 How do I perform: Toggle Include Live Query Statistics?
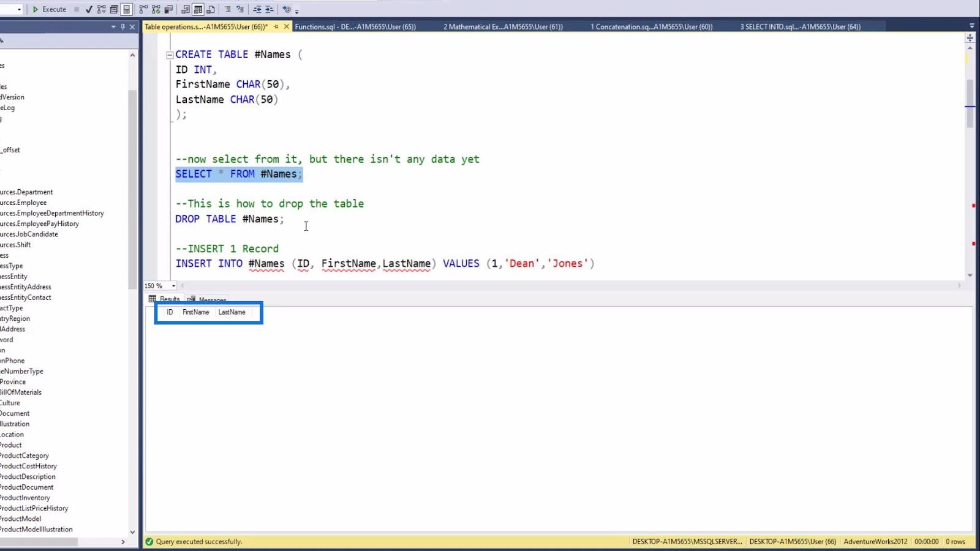point(156,9)
